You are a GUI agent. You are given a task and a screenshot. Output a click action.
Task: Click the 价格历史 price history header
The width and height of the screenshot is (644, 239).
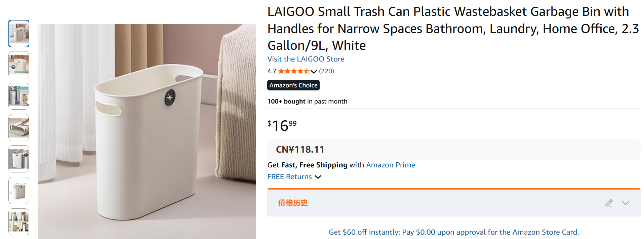[x=293, y=203]
